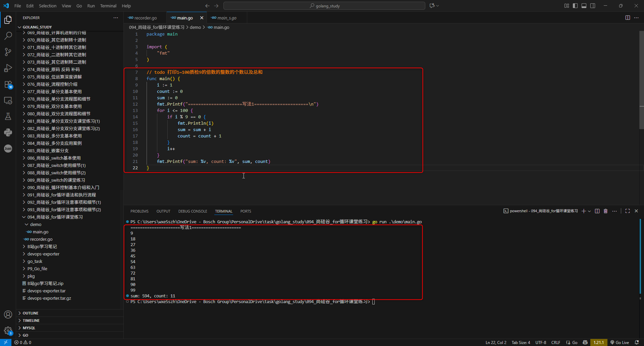This screenshot has height=346, width=644.
Task: Open the remote window status bar icon
Action: pos(6,342)
